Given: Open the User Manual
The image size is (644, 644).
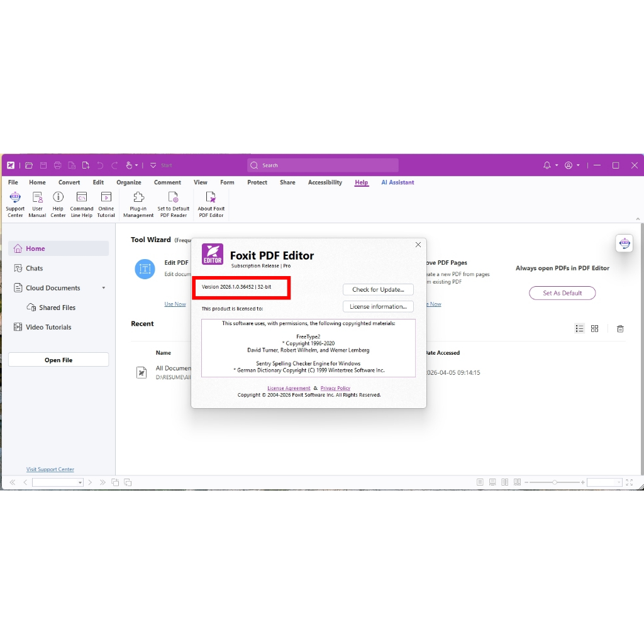Looking at the screenshot, I should pos(37,204).
